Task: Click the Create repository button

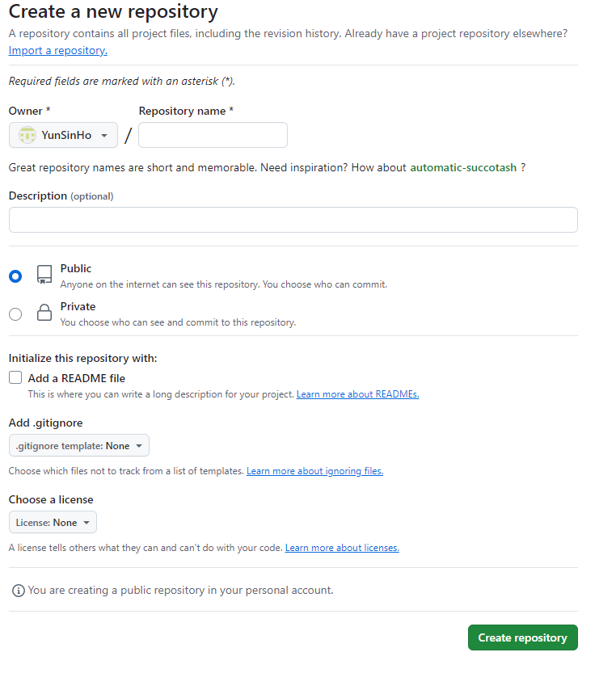Action: 523,637
